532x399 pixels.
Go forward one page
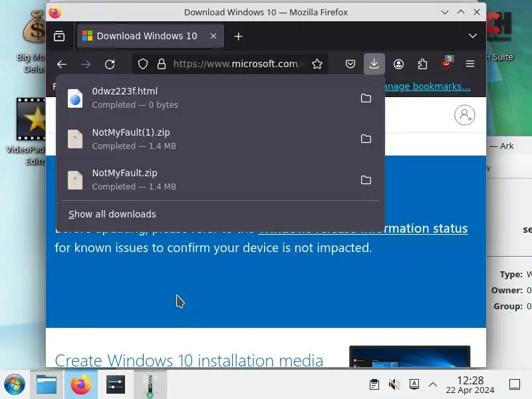(86, 64)
